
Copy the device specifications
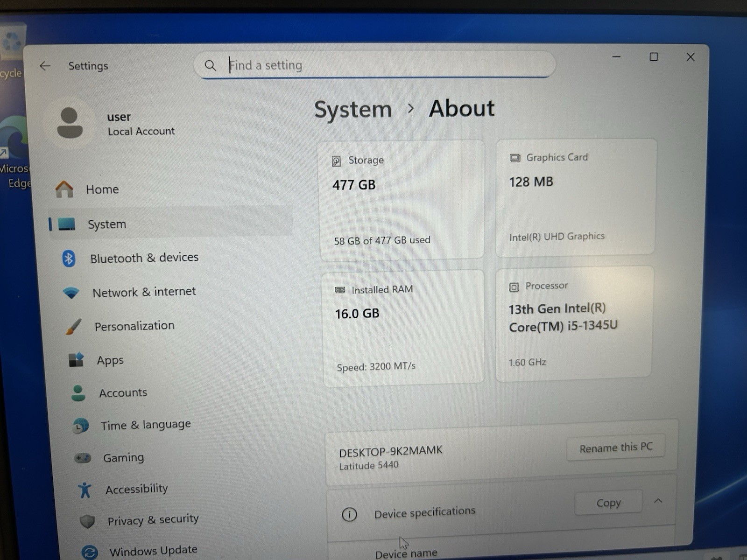[608, 503]
